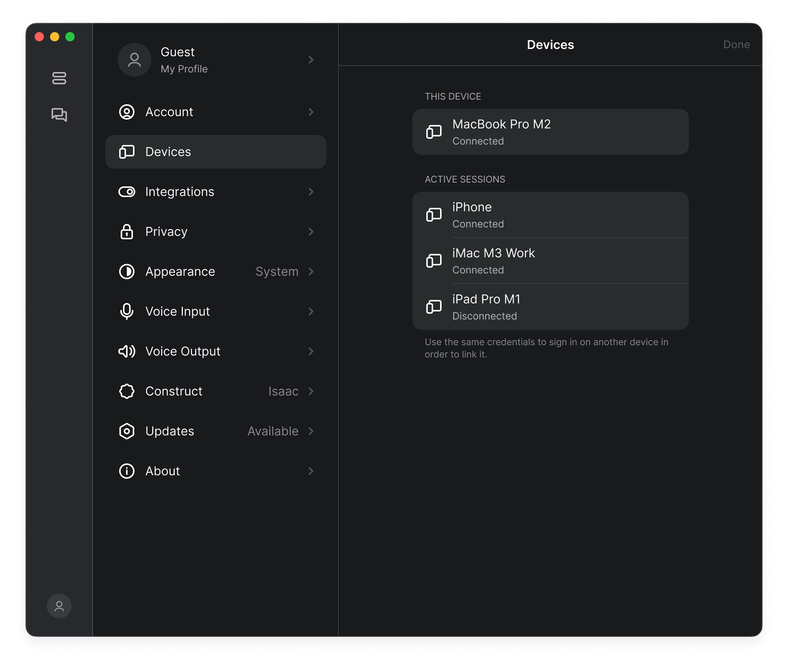Image resolution: width=788 pixels, height=672 pixels.
Task: Click the Privacy padlock icon
Action: click(x=127, y=232)
